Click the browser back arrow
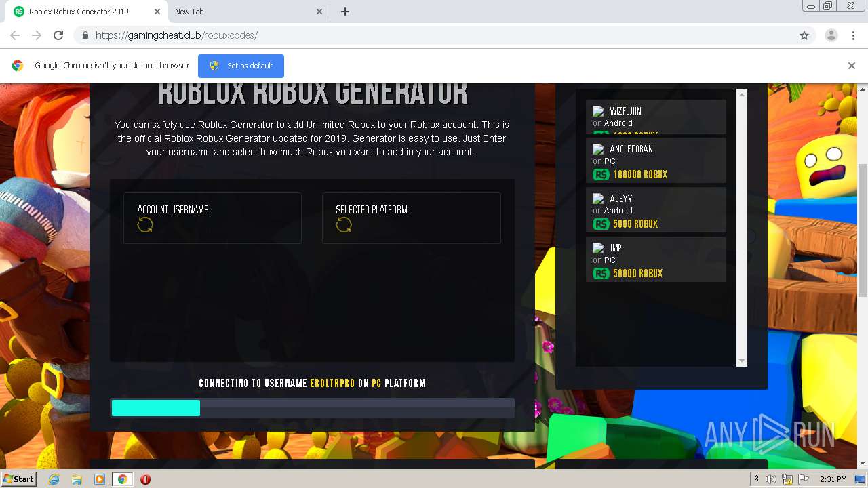Viewport: 868px width, 488px height. tap(15, 35)
